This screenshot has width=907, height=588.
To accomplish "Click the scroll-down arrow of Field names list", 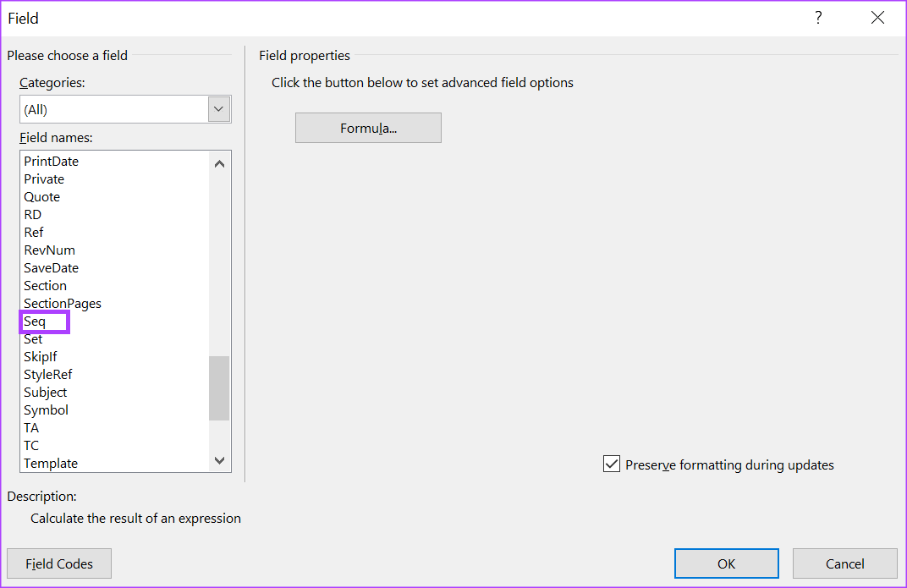I will pos(219,460).
